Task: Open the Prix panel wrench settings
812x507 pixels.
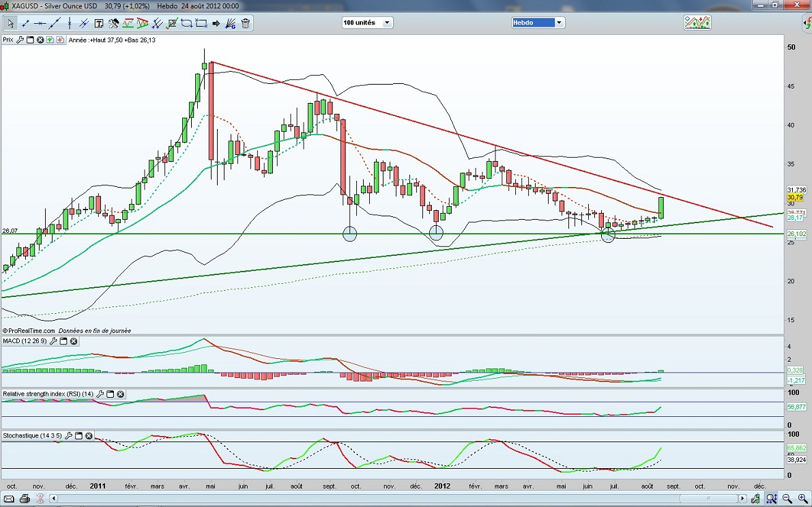Action: [20, 40]
